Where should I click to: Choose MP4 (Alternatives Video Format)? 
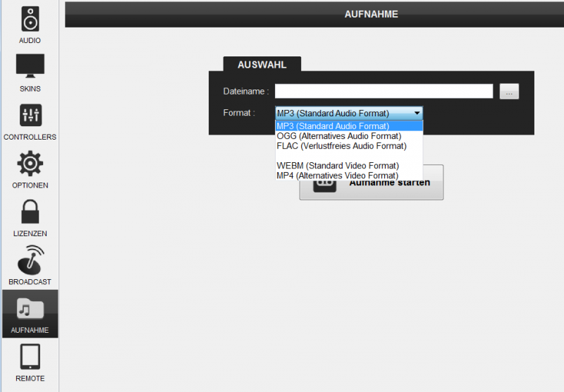click(349, 176)
